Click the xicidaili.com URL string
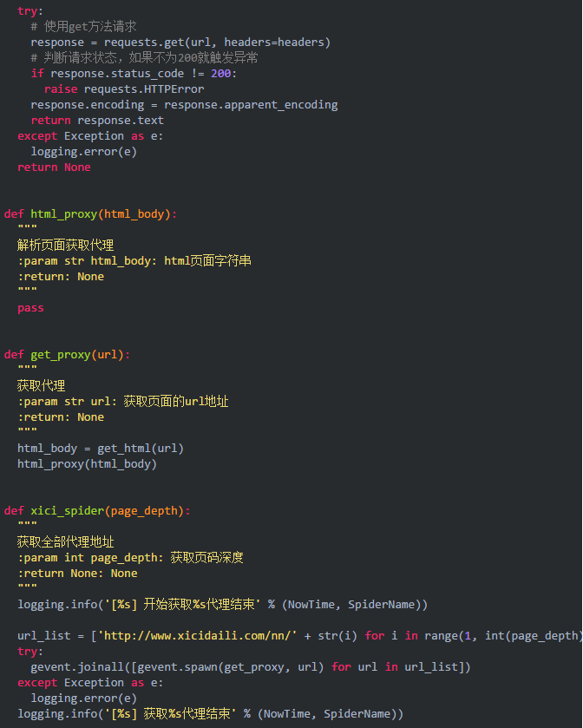Viewport: 583px width, 728px height. pyautogui.click(x=197, y=636)
